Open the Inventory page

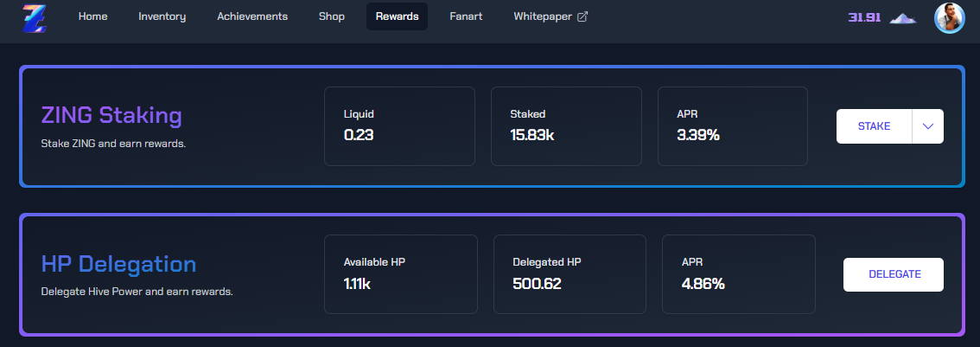(x=162, y=17)
